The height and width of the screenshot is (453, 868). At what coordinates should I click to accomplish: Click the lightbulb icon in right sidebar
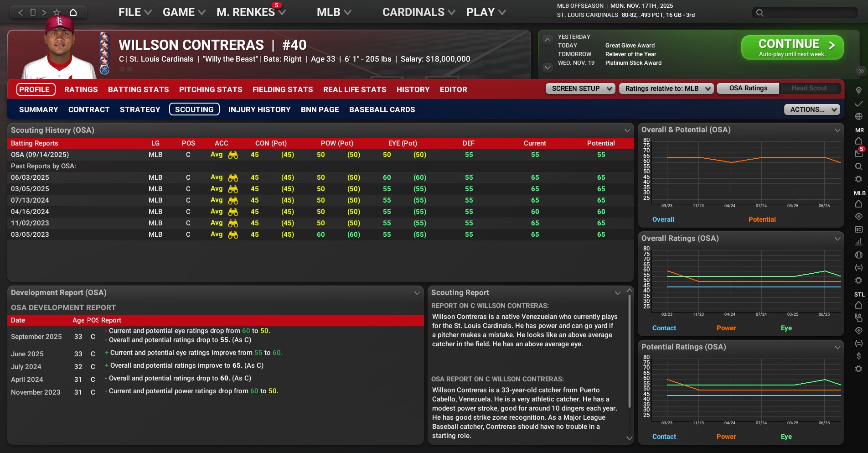click(x=858, y=91)
